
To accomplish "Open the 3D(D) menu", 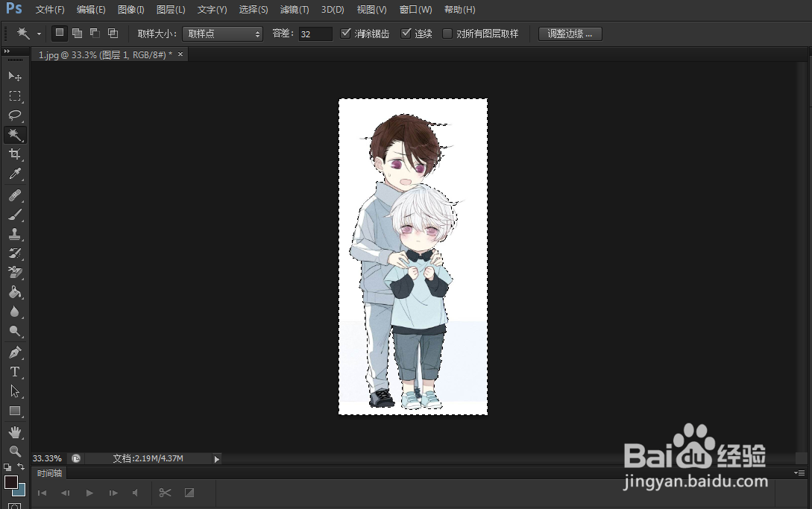I will 333,10.
